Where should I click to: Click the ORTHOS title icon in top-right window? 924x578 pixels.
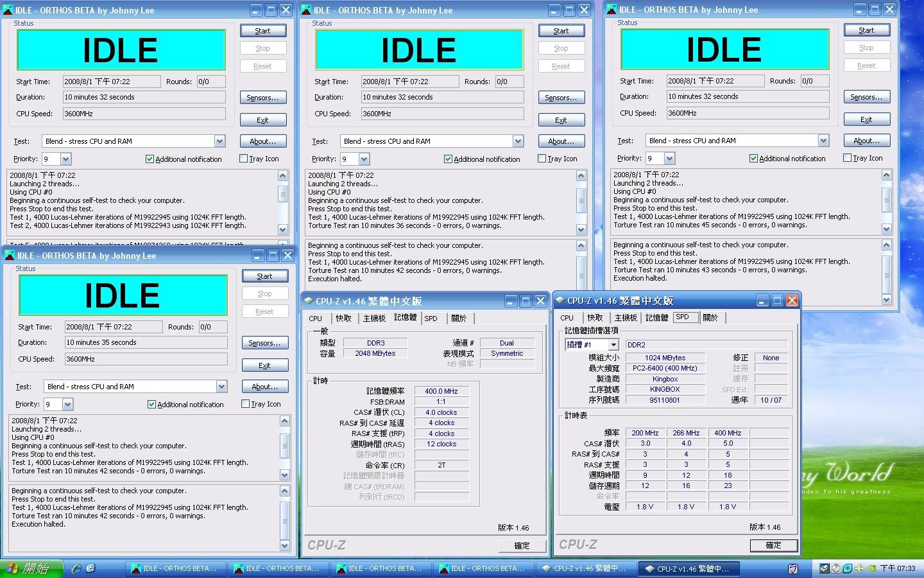(611, 10)
